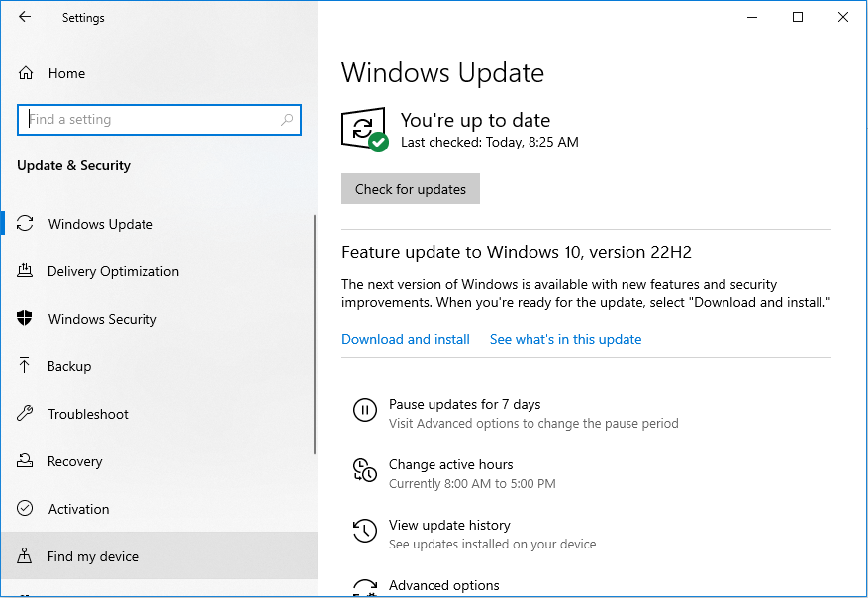The height and width of the screenshot is (598, 868).
Task: Click the Download and install link
Action: (x=406, y=339)
